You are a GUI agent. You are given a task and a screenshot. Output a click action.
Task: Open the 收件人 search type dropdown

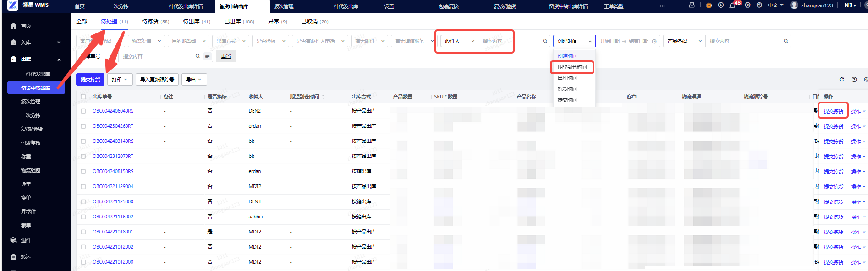[460, 41]
